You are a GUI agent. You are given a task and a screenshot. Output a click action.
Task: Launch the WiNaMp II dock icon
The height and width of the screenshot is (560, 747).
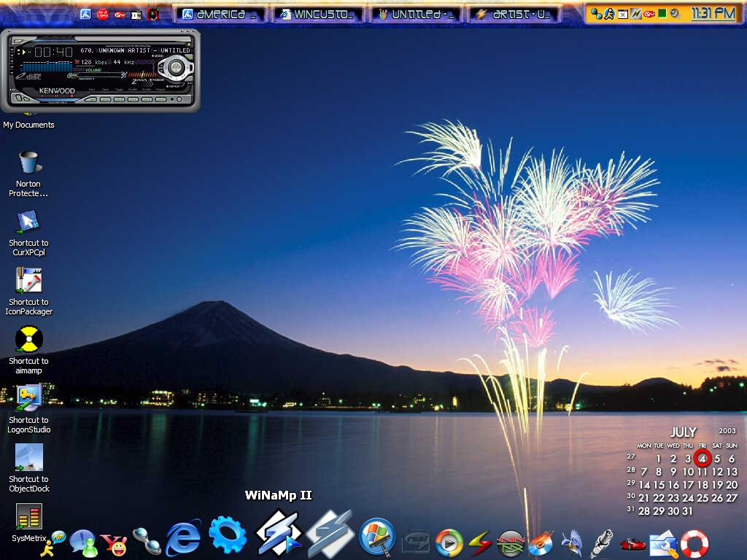point(278,533)
